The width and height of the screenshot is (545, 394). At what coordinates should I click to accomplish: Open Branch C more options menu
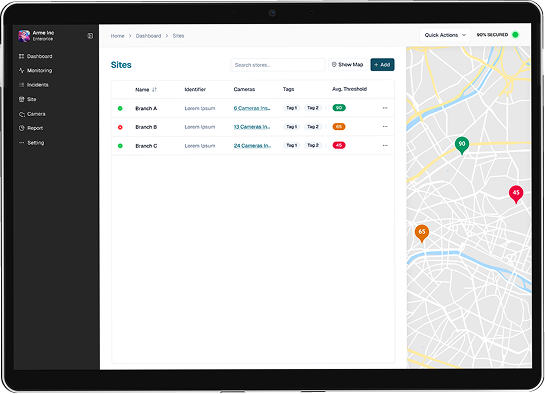click(385, 145)
